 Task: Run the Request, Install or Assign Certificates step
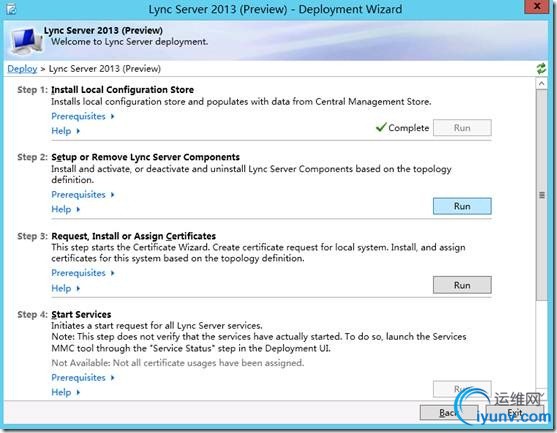point(462,285)
